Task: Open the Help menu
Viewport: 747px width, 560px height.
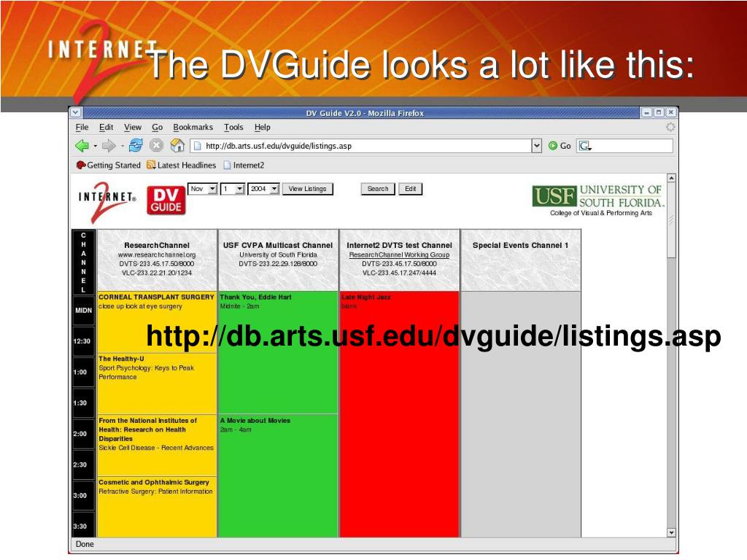Action: pos(262,127)
